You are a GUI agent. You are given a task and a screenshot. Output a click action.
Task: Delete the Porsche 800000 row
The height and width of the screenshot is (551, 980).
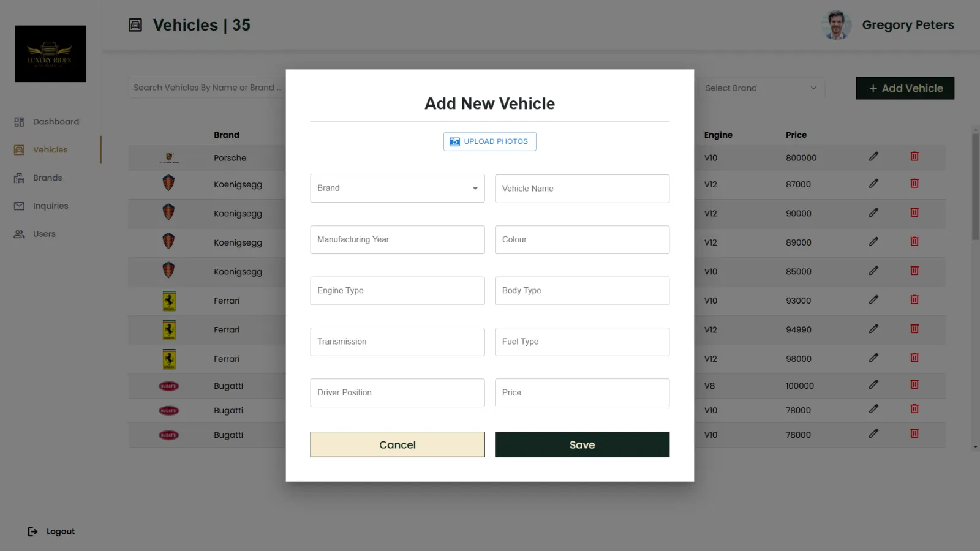[914, 157]
